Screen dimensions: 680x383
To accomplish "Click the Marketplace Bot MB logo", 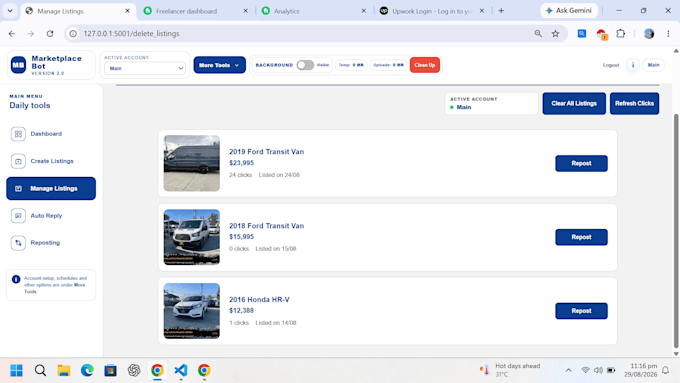I will 18,65.
